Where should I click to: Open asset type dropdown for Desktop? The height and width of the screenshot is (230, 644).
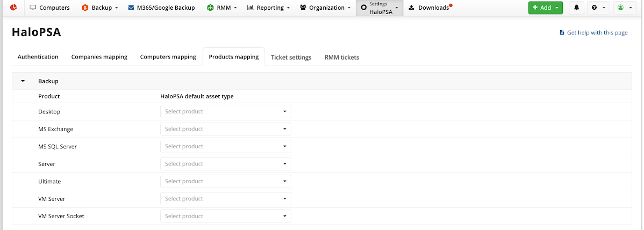pos(225,112)
